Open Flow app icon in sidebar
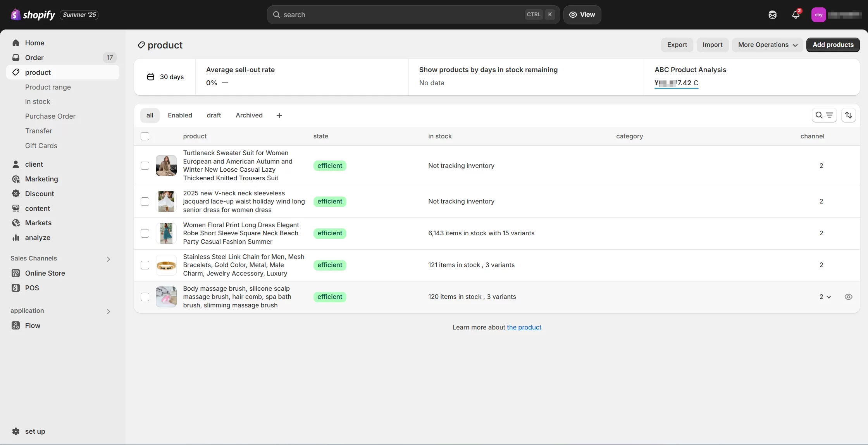 16,326
